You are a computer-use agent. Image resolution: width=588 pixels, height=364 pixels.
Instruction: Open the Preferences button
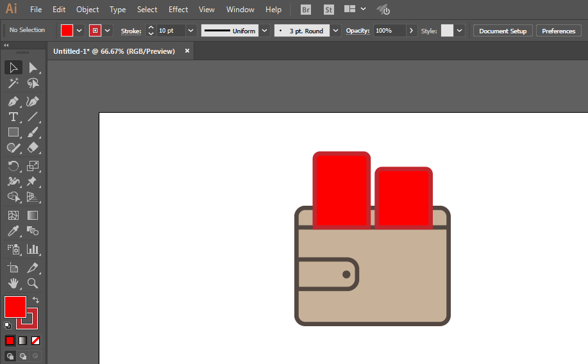click(x=559, y=31)
